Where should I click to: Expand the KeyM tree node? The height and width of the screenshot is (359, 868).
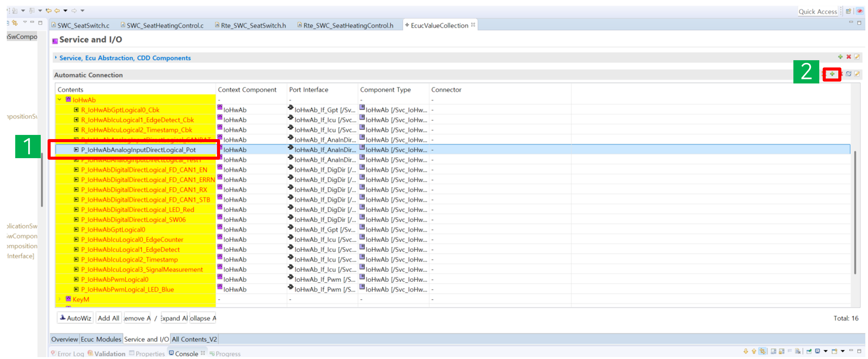coord(60,299)
